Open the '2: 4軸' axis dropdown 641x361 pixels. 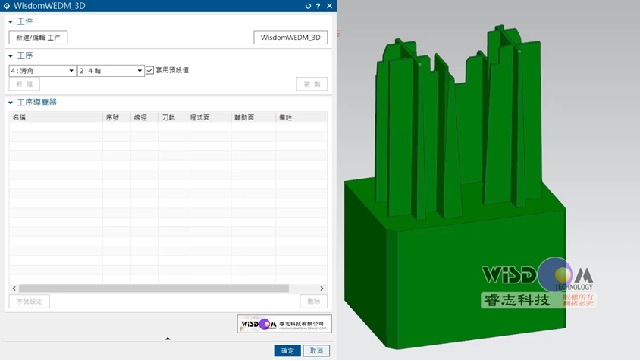click(111, 71)
